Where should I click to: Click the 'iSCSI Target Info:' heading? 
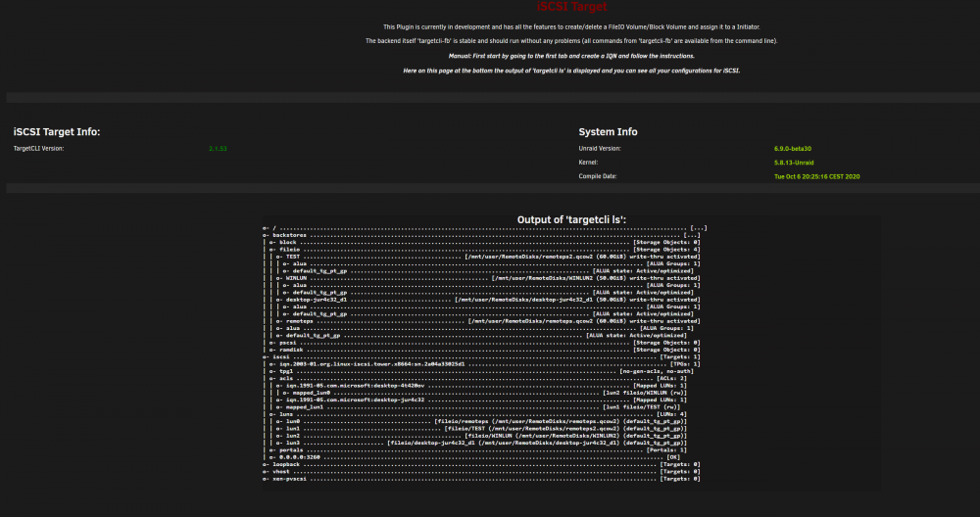[x=57, y=132]
